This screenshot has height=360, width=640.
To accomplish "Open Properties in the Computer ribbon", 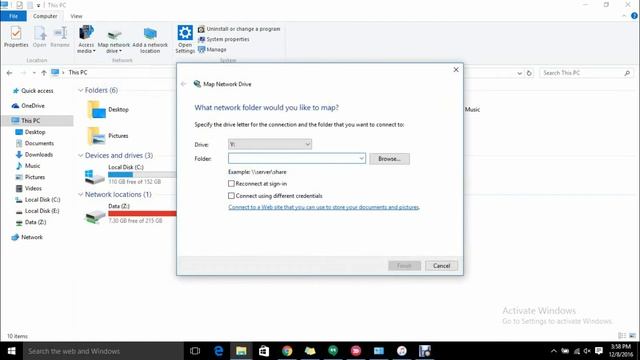I will 16,37.
